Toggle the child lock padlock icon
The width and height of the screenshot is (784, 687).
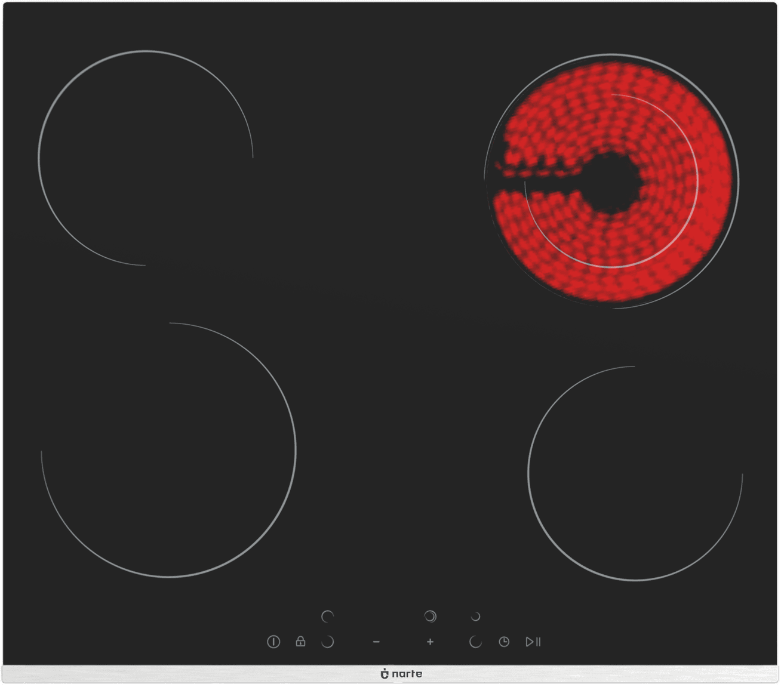pyautogui.click(x=300, y=642)
